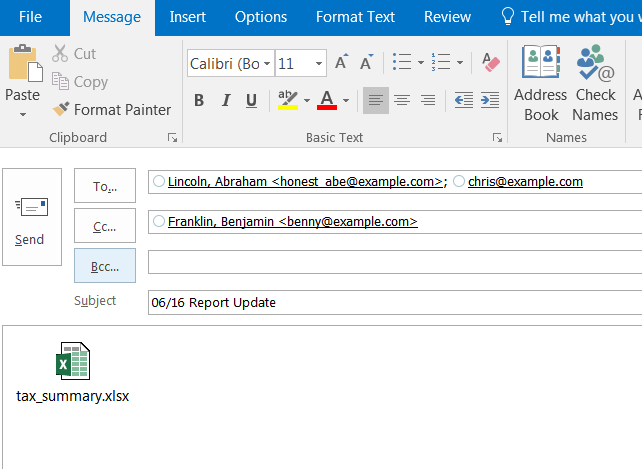642x469 pixels.
Task: Center the text alignment
Action: tap(402, 100)
